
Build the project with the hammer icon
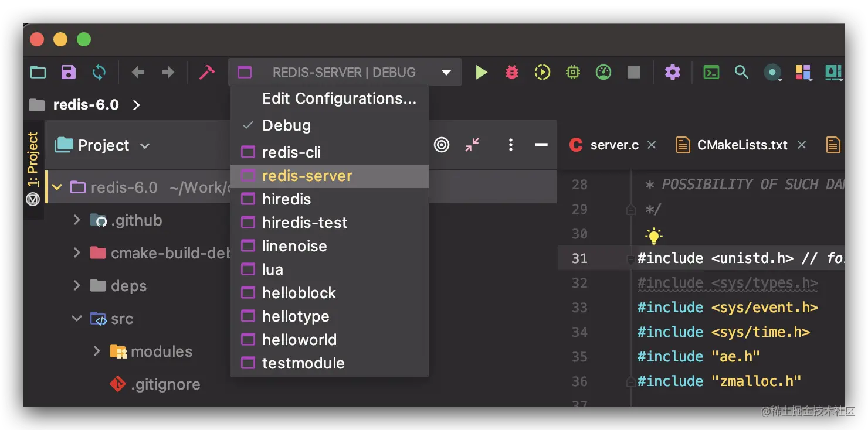click(x=206, y=72)
